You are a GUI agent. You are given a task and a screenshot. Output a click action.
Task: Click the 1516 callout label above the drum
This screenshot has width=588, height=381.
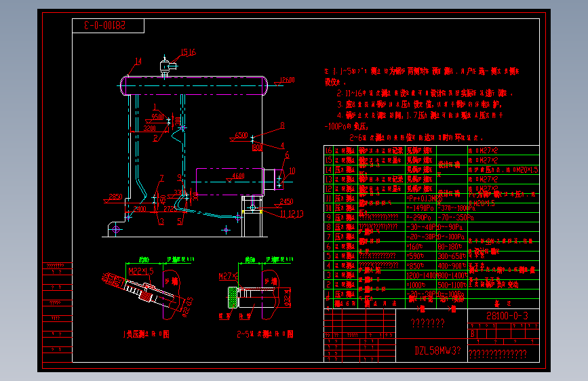coord(189,52)
